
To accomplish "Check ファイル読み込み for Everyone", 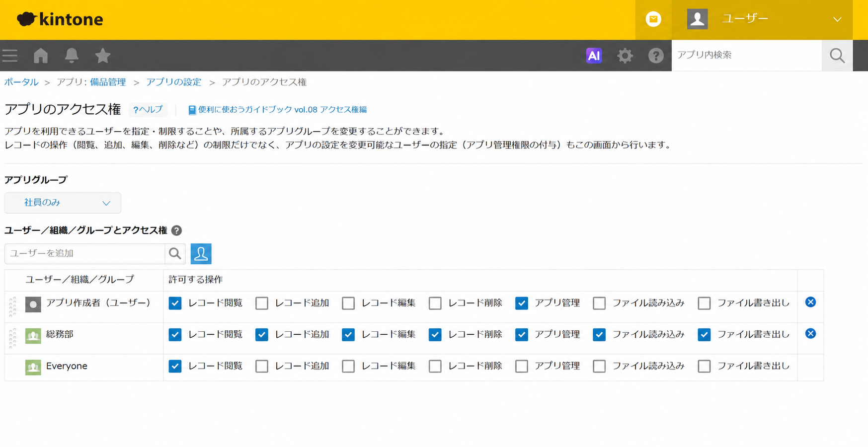I will tap(599, 366).
